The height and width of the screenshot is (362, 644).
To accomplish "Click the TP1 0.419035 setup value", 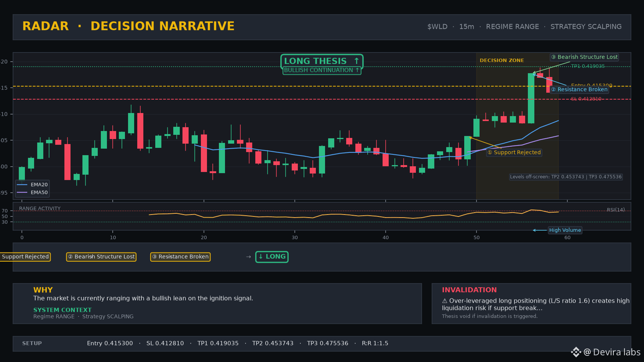I will (218, 344).
